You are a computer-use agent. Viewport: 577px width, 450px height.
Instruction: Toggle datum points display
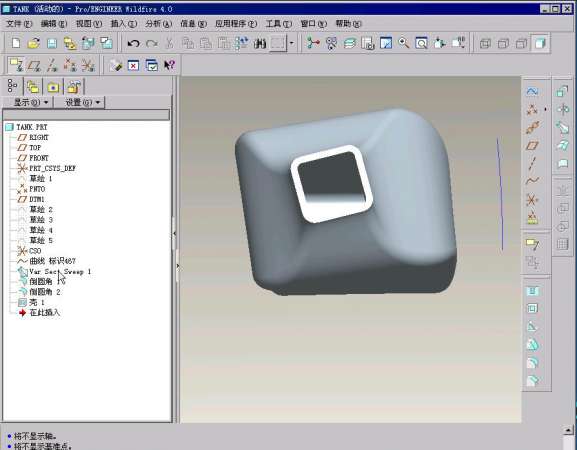click(x=70, y=65)
